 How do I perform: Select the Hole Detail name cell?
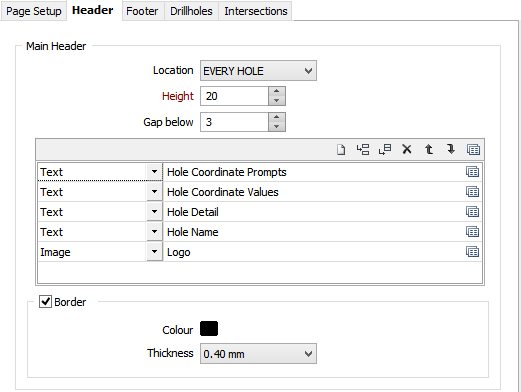314,212
